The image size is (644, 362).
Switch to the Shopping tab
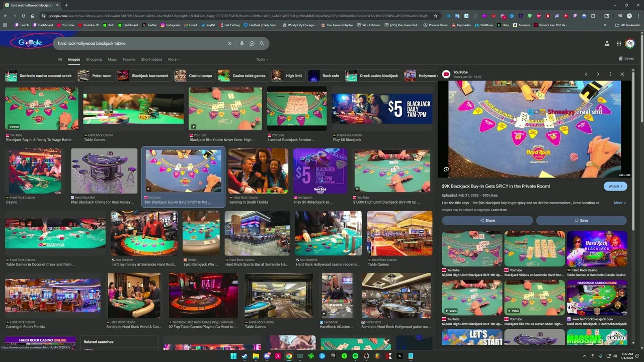tap(94, 59)
